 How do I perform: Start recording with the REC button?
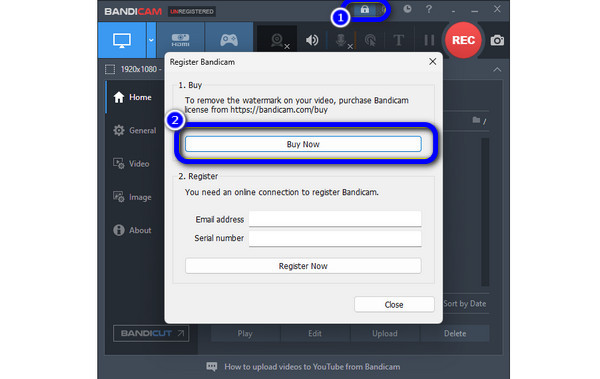click(463, 40)
